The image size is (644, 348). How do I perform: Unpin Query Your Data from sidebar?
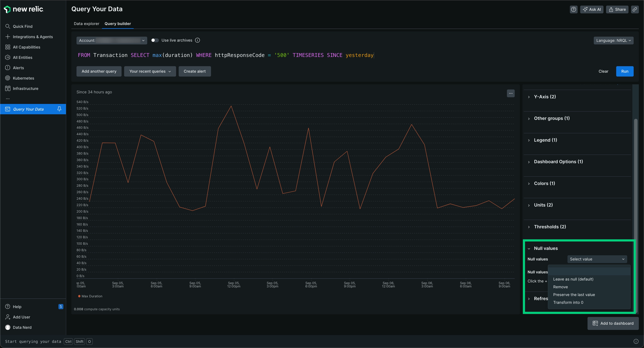59,109
